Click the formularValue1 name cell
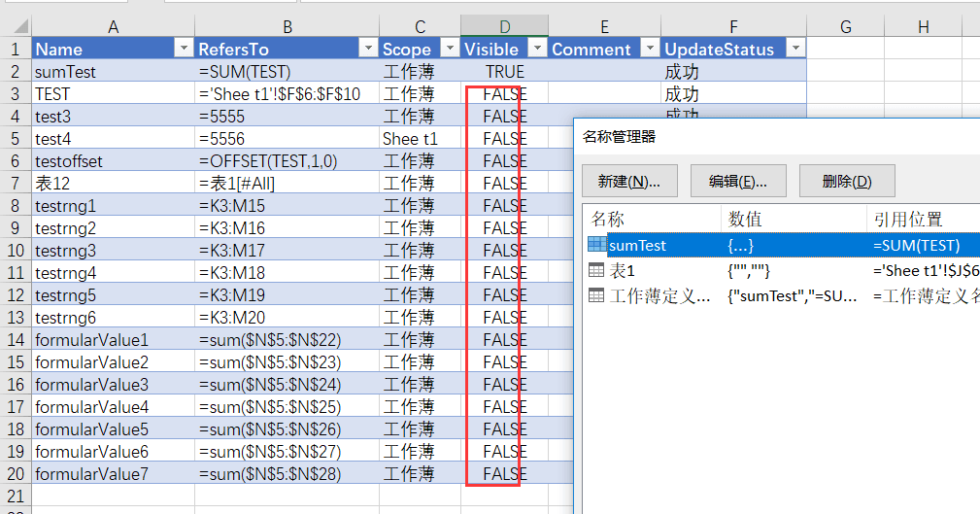The height and width of the screenshot is (514, 980). [x=113, y=339]
